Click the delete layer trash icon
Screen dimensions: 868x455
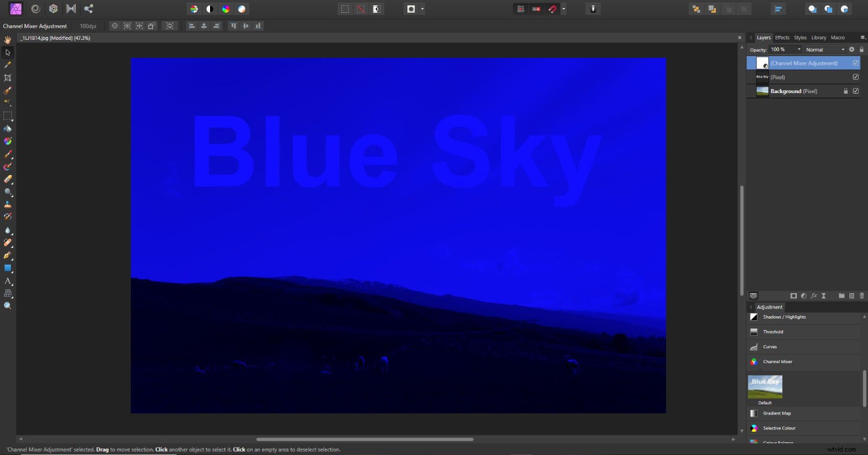[x=862, y=295]
